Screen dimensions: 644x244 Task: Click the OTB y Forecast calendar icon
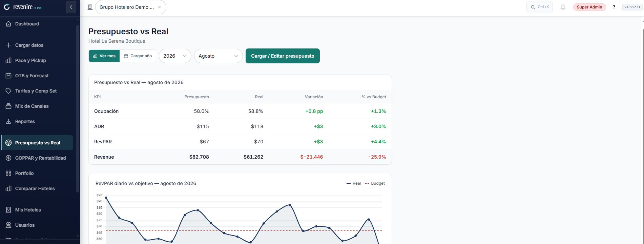tap(8, 76)
